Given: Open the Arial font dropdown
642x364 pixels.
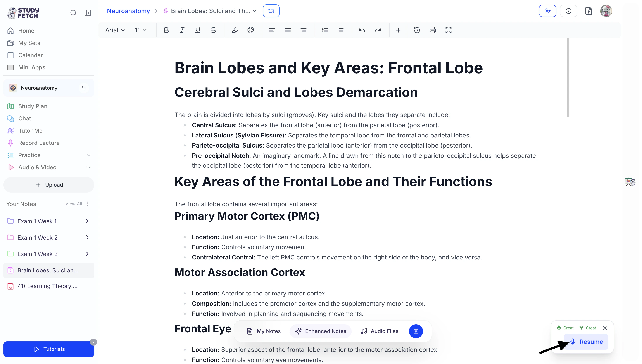Looking at the screenshot, I should point(115,30).
